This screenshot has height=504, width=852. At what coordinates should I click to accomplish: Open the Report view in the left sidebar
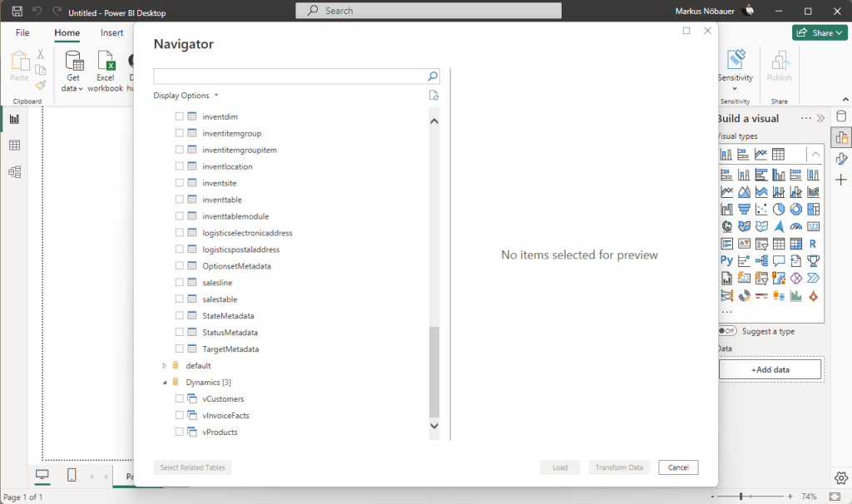[x=13, y=117]
